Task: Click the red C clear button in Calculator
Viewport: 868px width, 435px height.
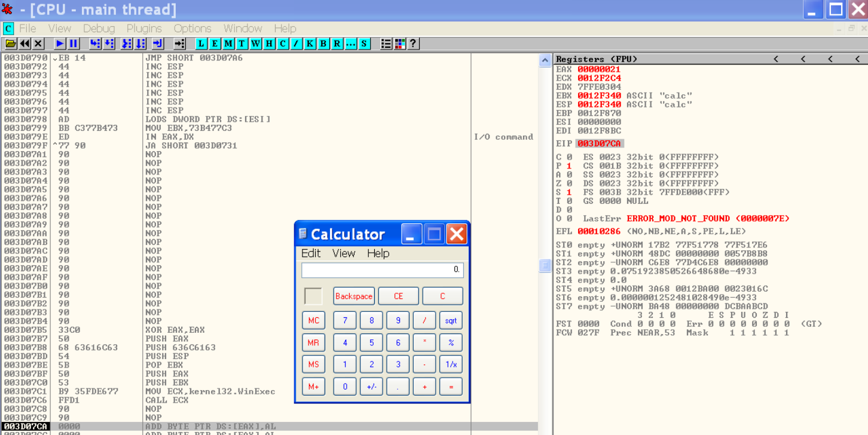Action: [x=442, y=296]
